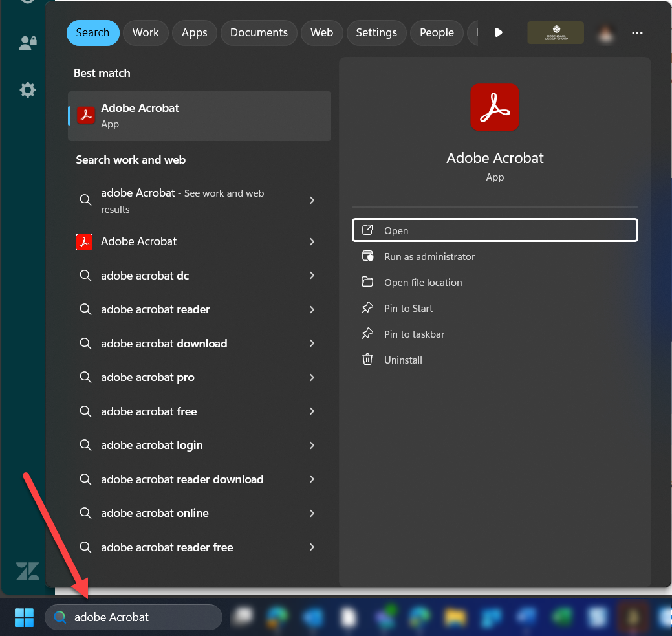Select the 'adobe acrobat pro' suggestion
The height and width of the screenshot is (636, 672).
pos(148,377)
